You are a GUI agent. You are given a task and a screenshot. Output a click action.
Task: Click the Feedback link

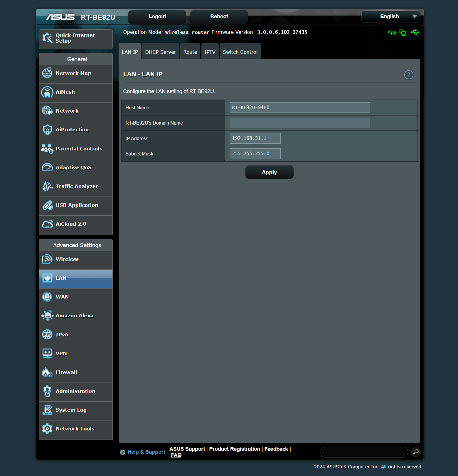[276, 449]
